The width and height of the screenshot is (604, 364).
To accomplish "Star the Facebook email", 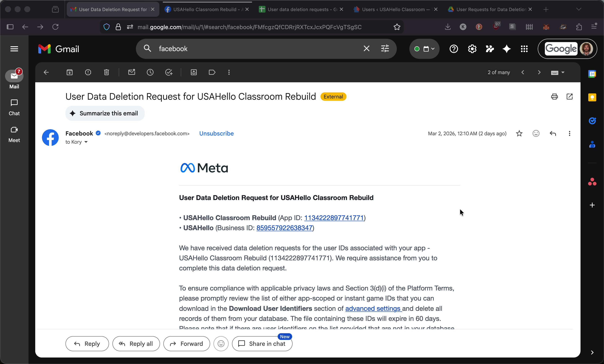I will [519, 134].
